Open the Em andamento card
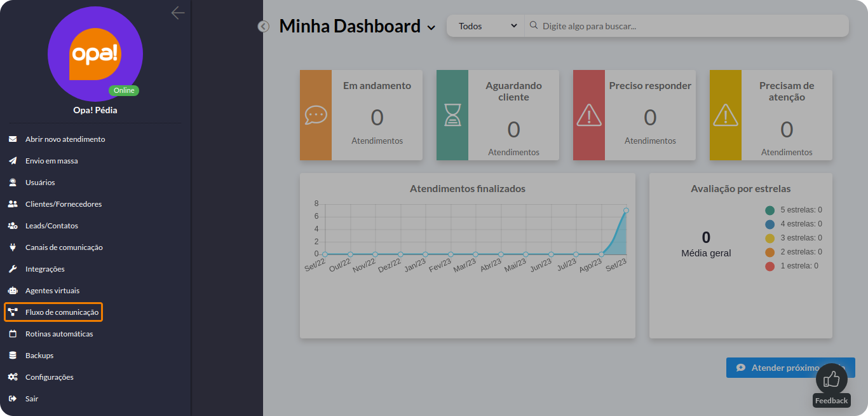The height and width of the screenshot is (416, 868). pos(361,115)
